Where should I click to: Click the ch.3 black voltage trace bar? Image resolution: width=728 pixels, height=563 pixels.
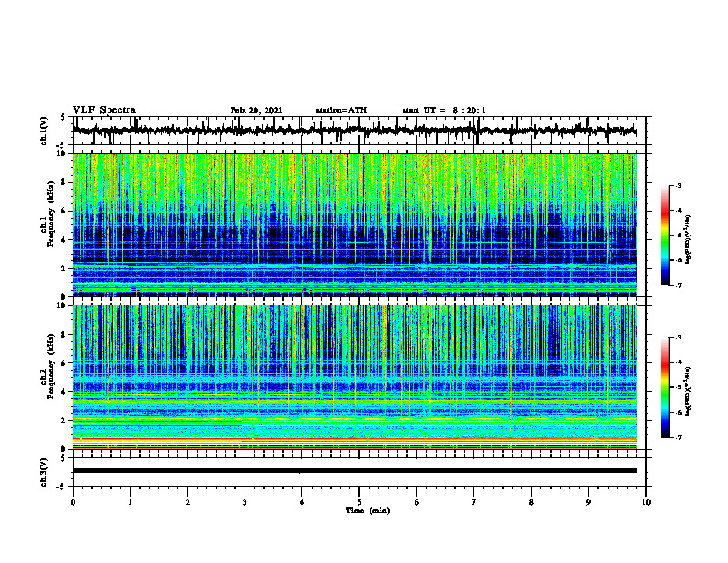point(355,471)
